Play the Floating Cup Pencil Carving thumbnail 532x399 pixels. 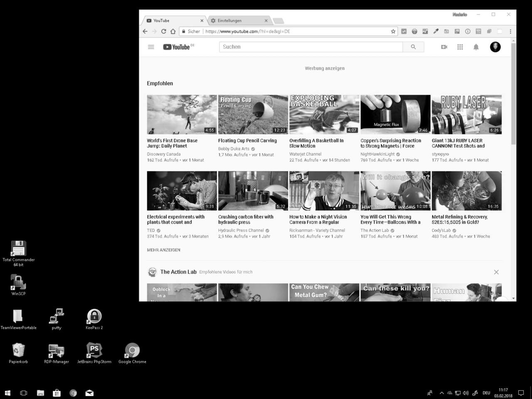coord(253,114)
